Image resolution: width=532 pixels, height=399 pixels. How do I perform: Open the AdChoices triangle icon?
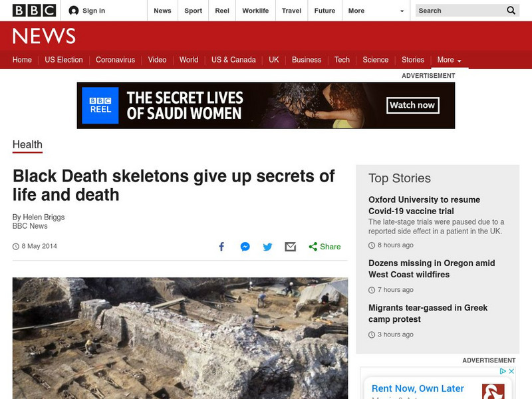click(x=503, y=371)
